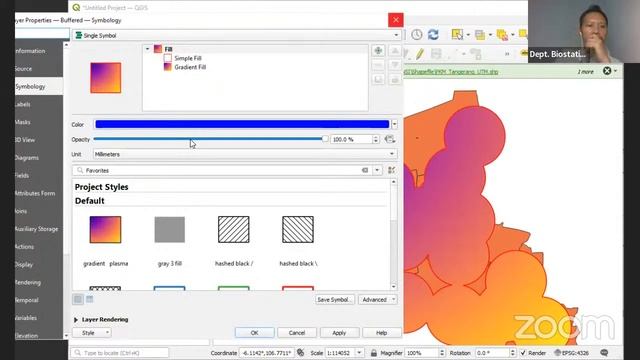Click the Favorites search field
Image resolution: width=640 pixels, height=360 pixels.
221,170
